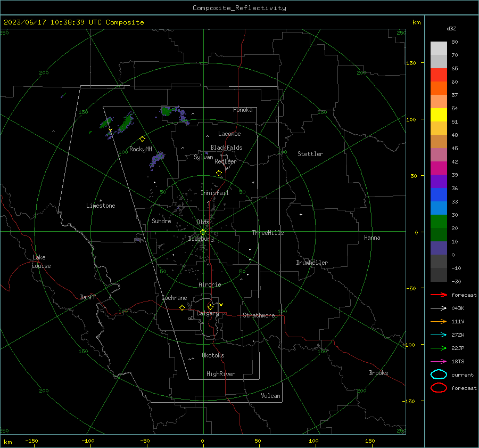479x448 pixels.
Task: Select the white 04DK arrow icon
Action: tap(439, 308)
